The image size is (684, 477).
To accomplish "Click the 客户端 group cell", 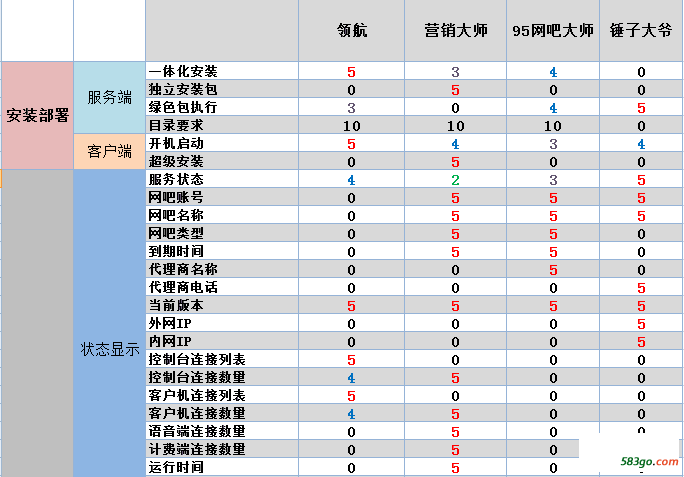I will (109, 151).
